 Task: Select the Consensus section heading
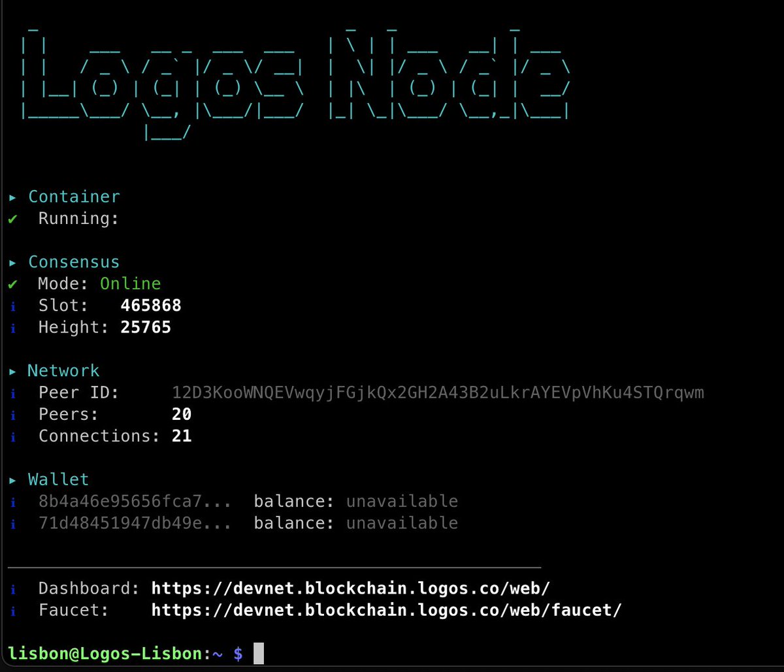coord(74,262)
